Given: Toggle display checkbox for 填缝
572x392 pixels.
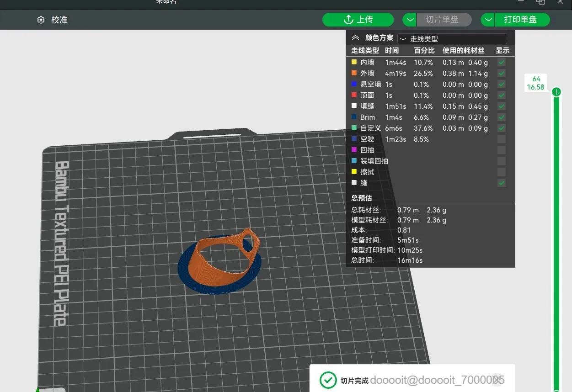Looking at the screenshot, I should [502, 106].
